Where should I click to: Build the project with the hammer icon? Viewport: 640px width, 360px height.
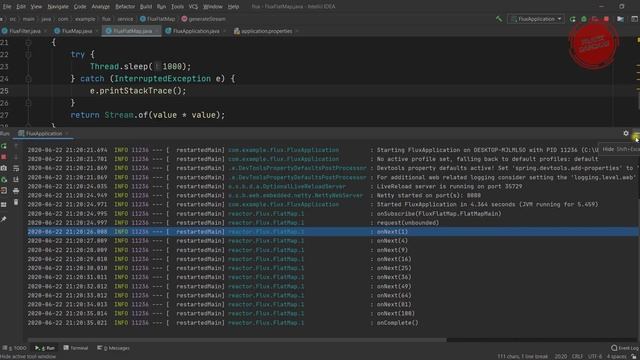coord(499,19)
